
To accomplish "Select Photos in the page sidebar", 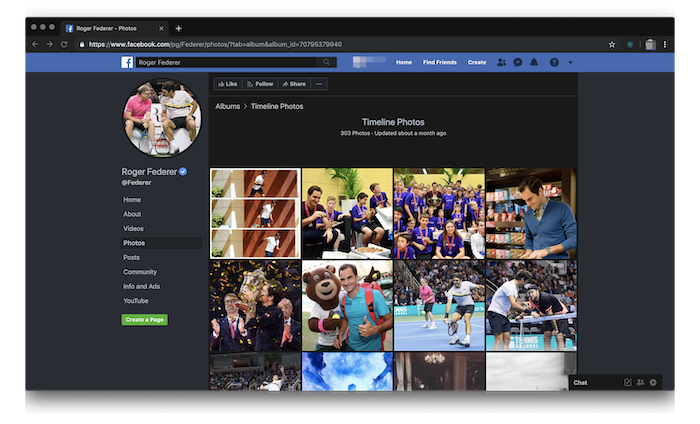I will point(162,243).
